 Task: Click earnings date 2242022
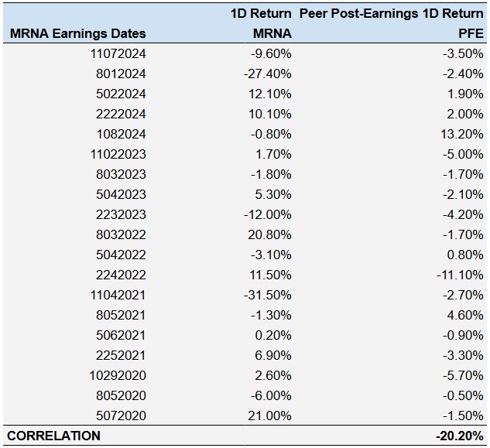pyautogui.click(x=121, y=275)
